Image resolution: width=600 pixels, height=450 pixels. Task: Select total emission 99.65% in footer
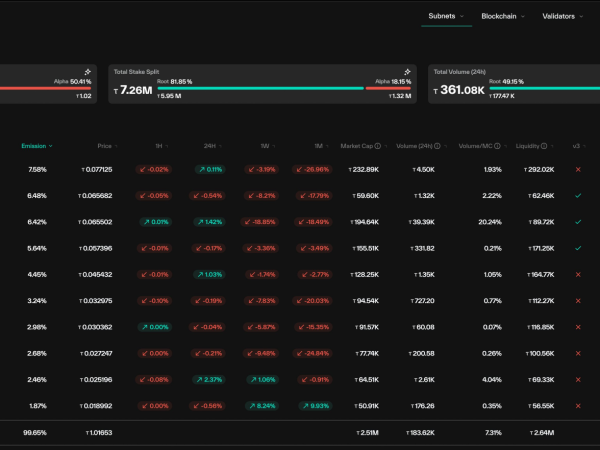click(x=35, y=433)
